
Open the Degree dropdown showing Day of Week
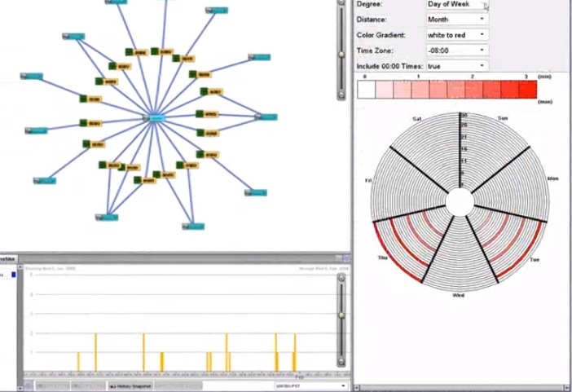pyautogui.click(x=457, y=4)
